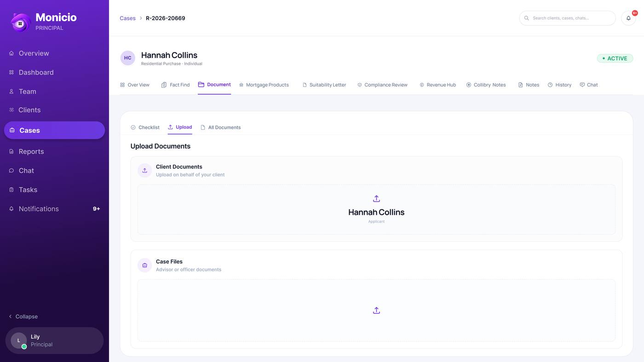Click the search magnifier icon
Viewport: 644px width, 362px height.
point(527,18)
